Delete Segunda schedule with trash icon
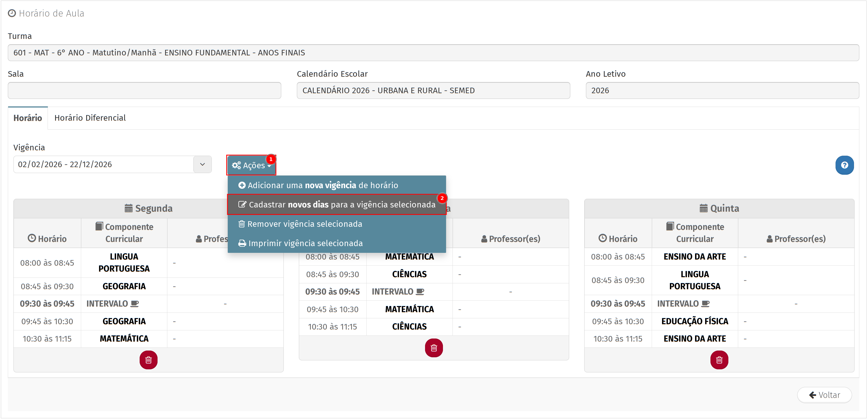This screenshot has height=420, width=868. 148,360
